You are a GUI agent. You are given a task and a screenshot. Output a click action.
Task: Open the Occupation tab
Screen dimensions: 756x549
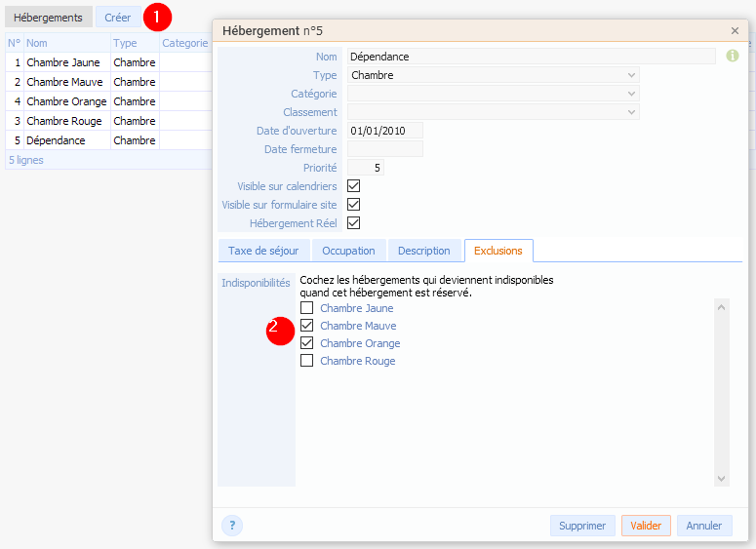[348, 251]
